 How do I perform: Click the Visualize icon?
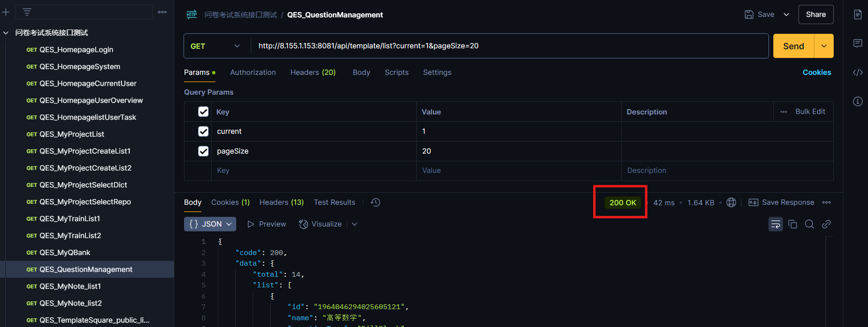click(303, 224)
